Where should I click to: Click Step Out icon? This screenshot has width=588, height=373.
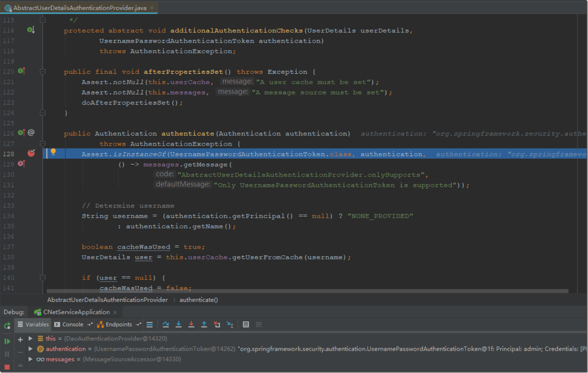[204, 325]
